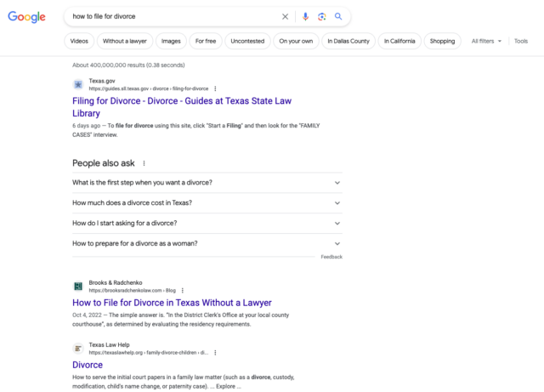Open the Tools menu
The width and height of the screenshot is (544, 392).
click(x=521, y=41)
